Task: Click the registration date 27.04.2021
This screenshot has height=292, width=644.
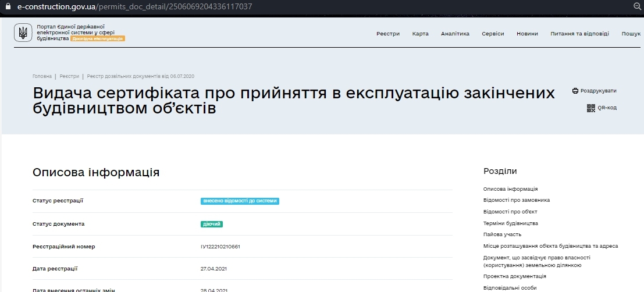Action: (x=214, y=269)
